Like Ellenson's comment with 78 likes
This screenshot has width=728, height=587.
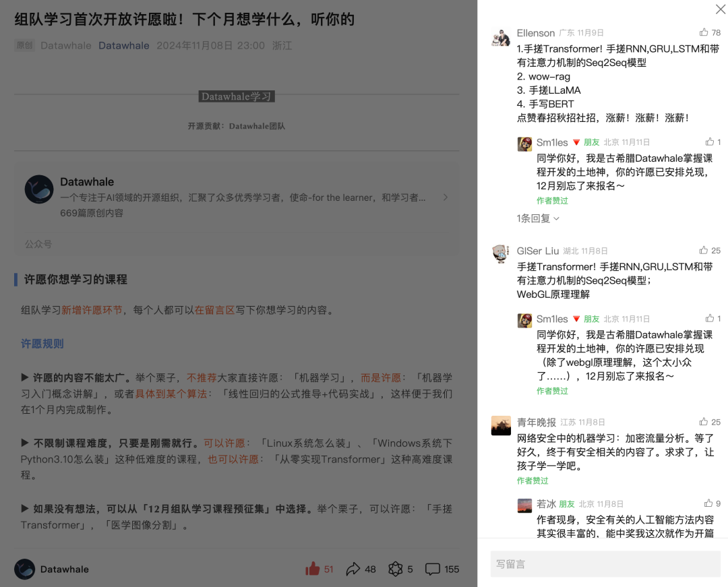704,32
